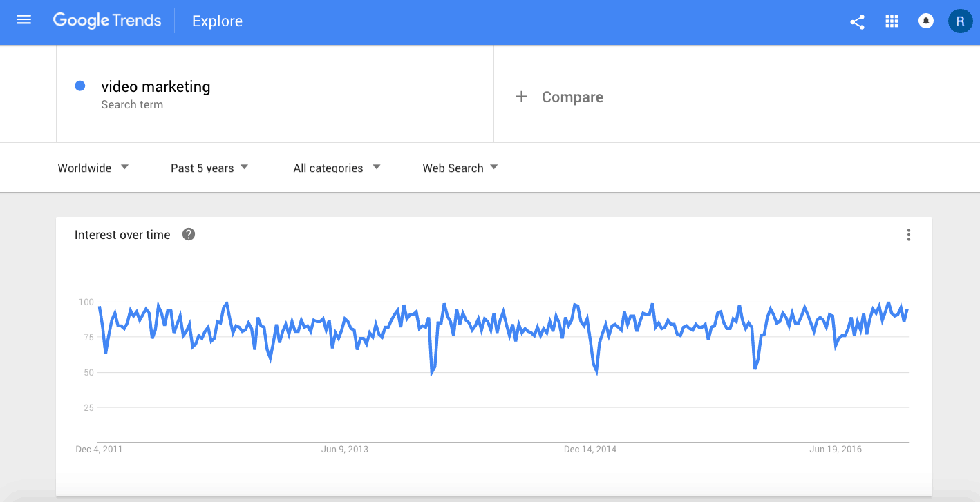
Task: Click the Interest over time help icon
Action: pos(188,234)
